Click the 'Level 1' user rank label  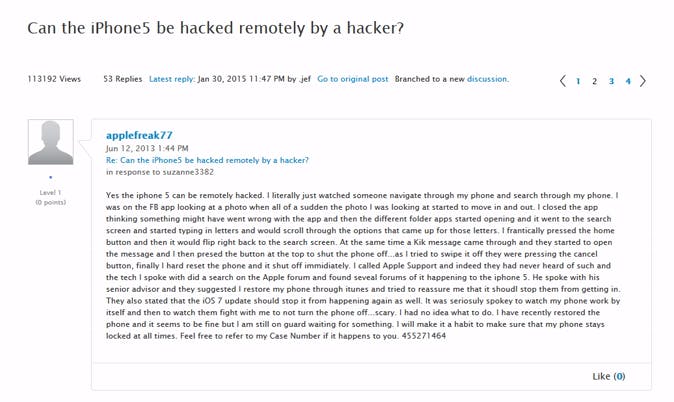pos(50,191)
